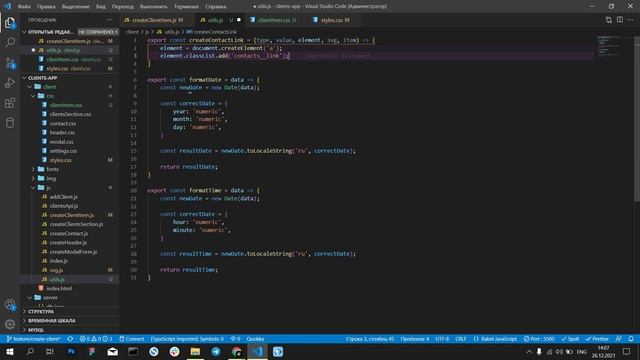
Task: Open Photoshop from the taskbar
Action: tap(71, 351)
